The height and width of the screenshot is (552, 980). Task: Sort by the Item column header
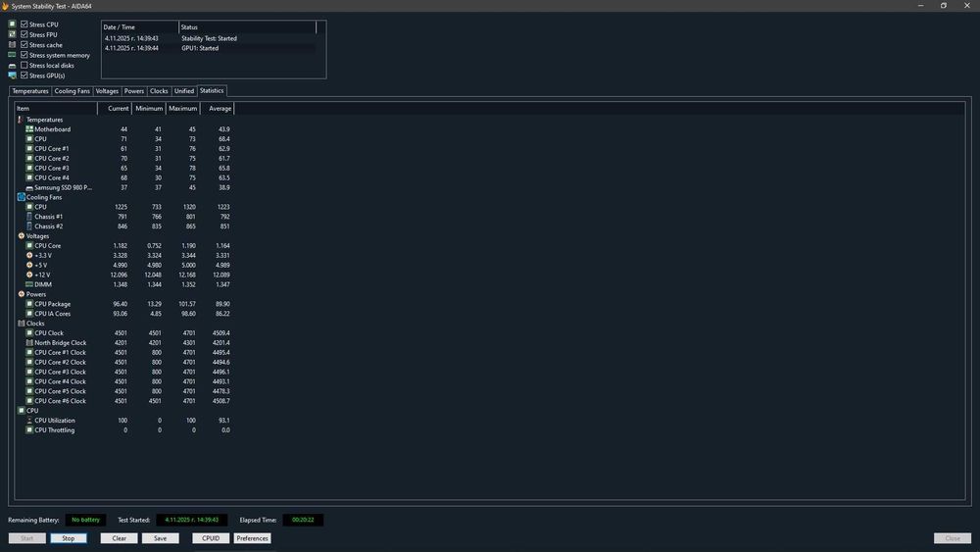click(x=56, y=108)
